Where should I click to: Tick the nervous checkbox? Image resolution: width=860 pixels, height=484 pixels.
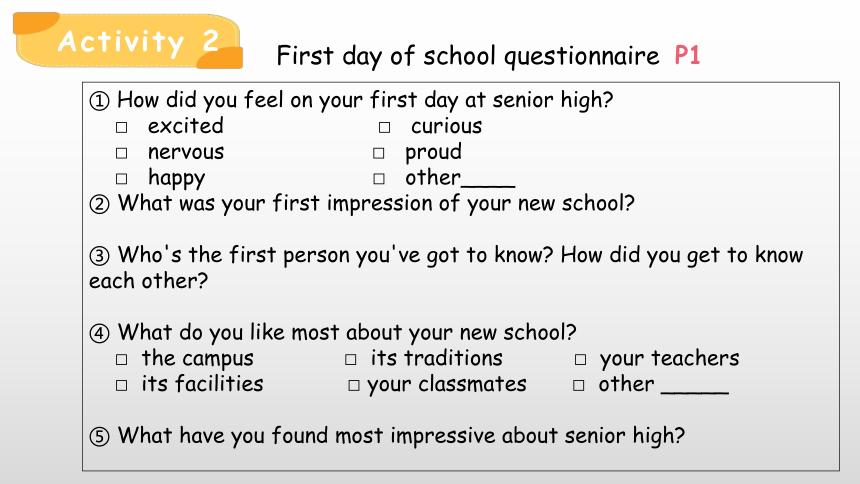pyautogui.click(x=122, y=153)
